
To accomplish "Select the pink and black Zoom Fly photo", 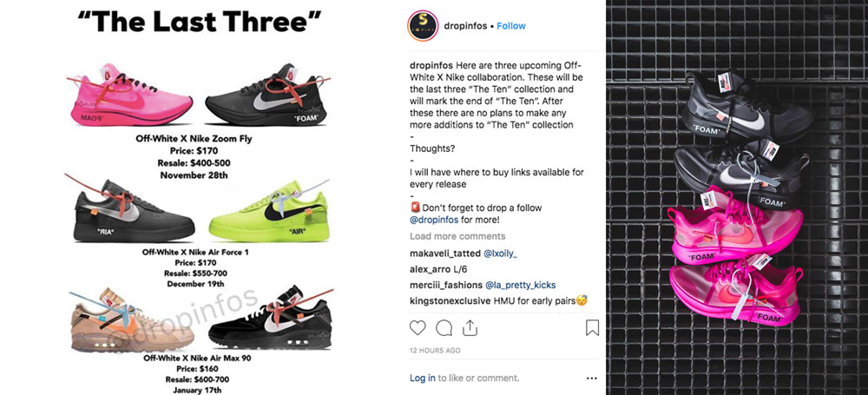I will [737, 197].
